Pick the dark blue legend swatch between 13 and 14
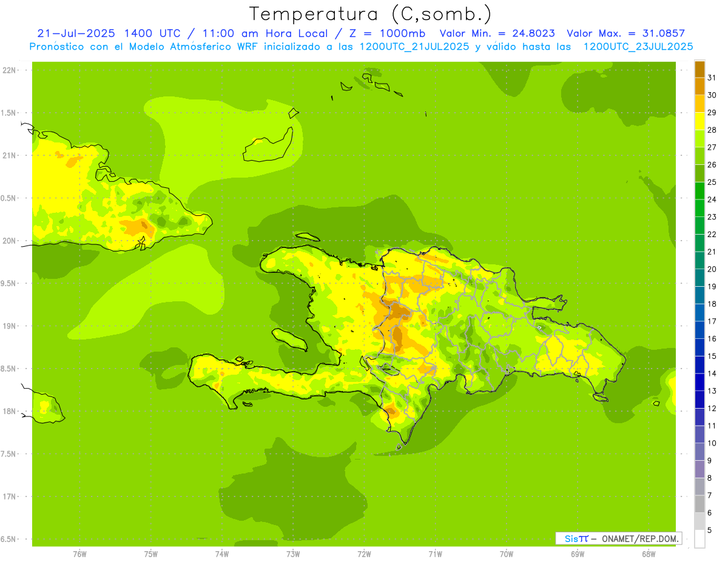This screenshot has width=728, height=562. point(699,382)
